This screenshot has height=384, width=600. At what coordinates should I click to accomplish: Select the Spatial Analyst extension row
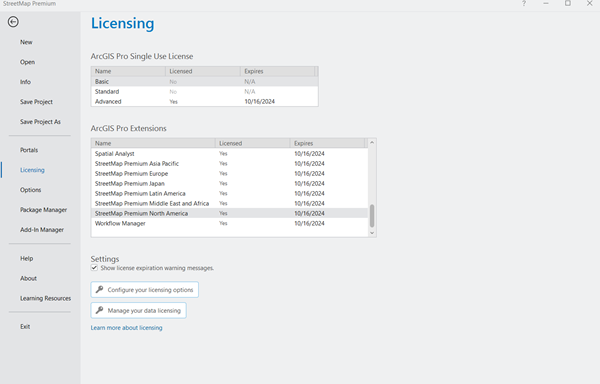point(230,153)
